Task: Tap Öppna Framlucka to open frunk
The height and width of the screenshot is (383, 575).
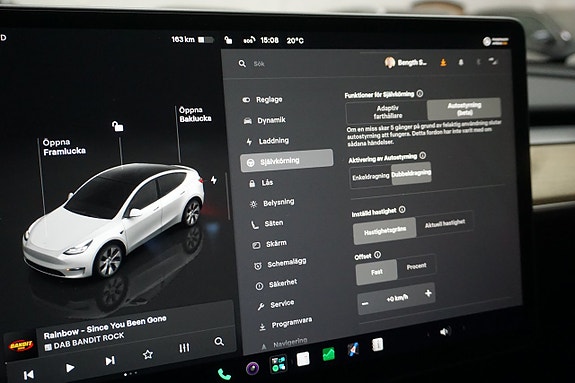Action: pos(64,147)
